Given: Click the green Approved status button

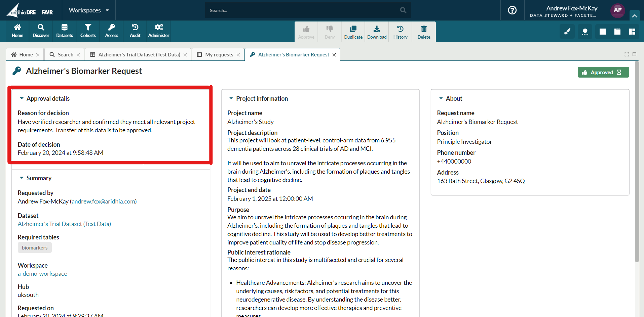Looking at the screenshot, I should point(603,73).
